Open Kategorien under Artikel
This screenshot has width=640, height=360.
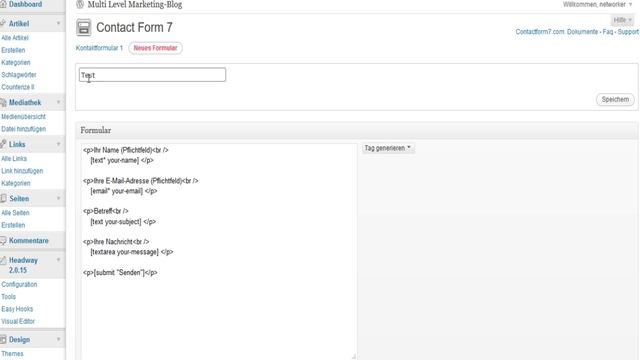tap(16, 62)
